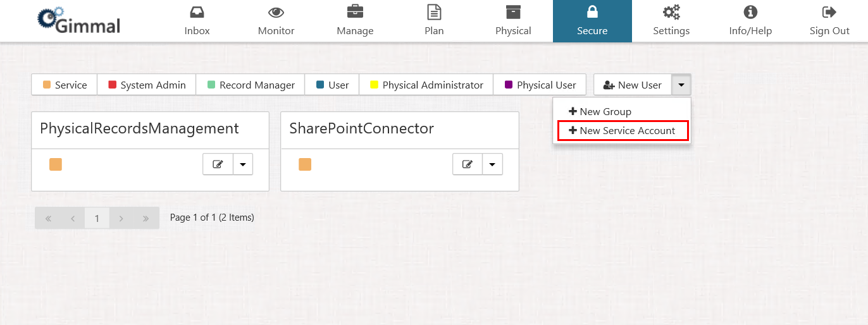The height and width of the screenshot is (325, 868).
Task: Go to Physical archive box icon
Action: pyautogui.click(x=513, y=13)
